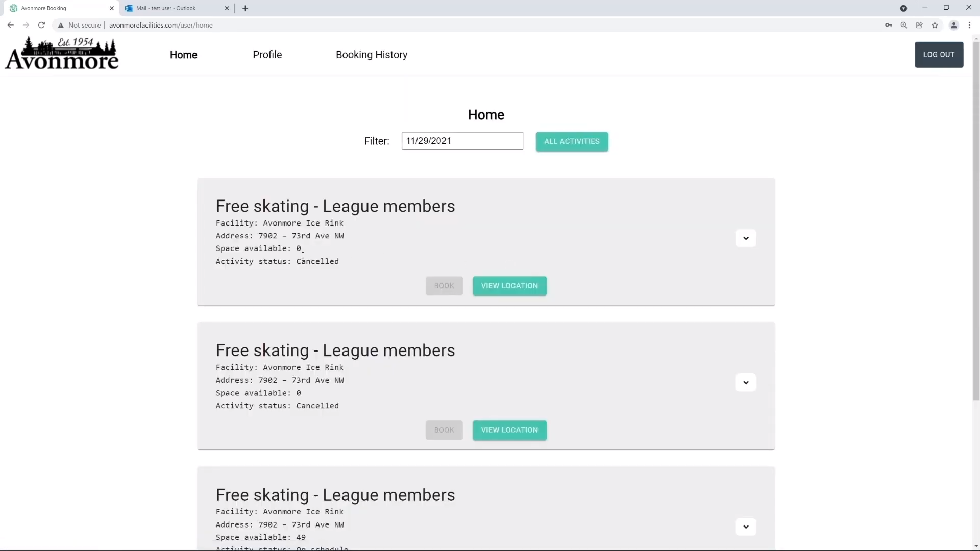Click the zoom magnifier icon in the toolbar
The height and width of the screenshot is (551, 980).
903,25
